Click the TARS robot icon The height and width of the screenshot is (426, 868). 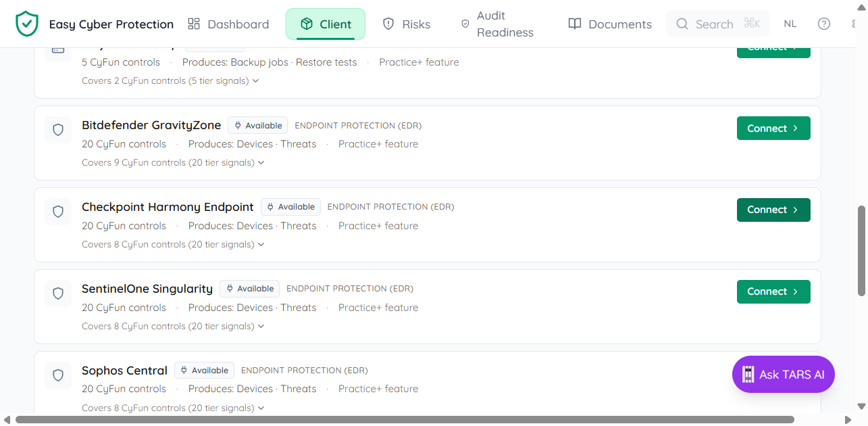(748, 375)
